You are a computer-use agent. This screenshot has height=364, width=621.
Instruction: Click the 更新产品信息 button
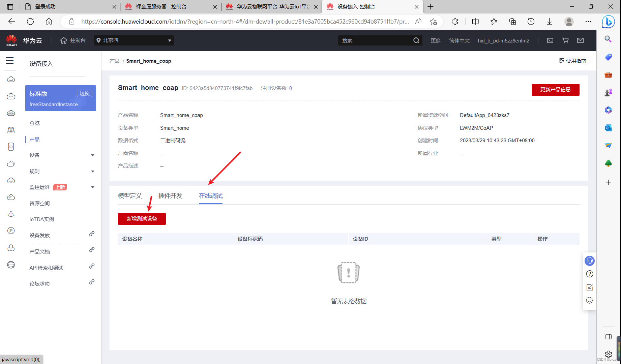coord(556,90)
